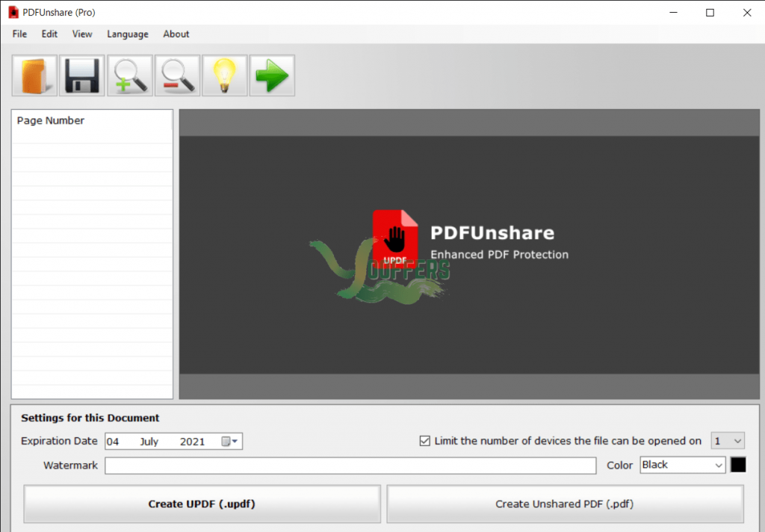
Task: Open the Edit menu
Action: 49,34
